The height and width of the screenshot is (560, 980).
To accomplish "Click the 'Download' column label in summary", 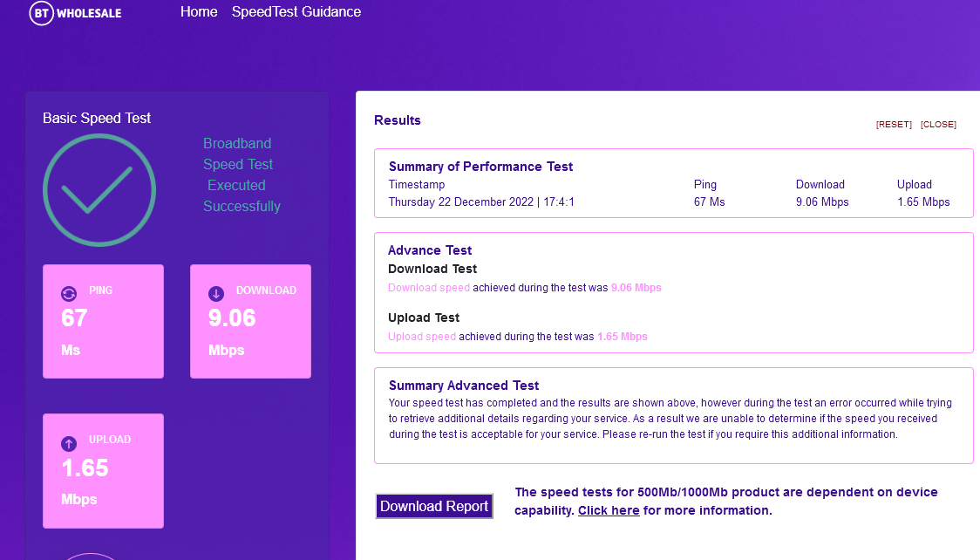I will coord(820,184).
